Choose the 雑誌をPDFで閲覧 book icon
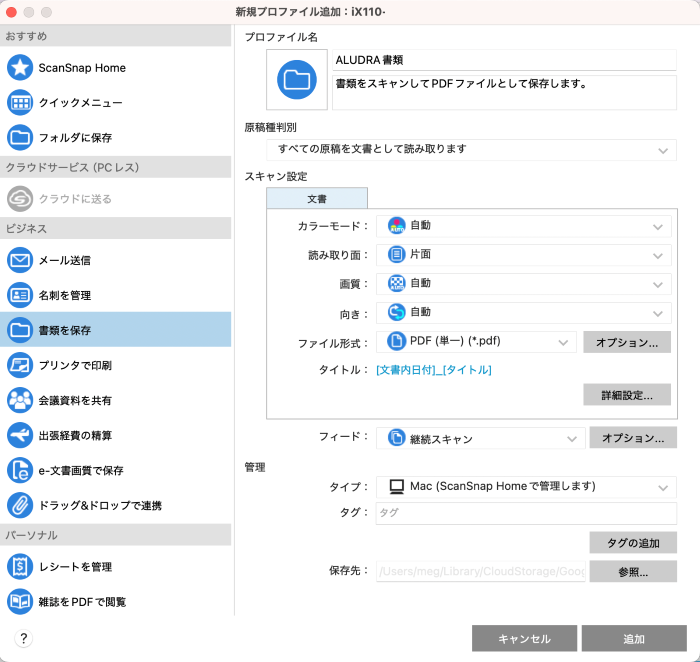This screenshot has width=700, height=662. (20, 602)
